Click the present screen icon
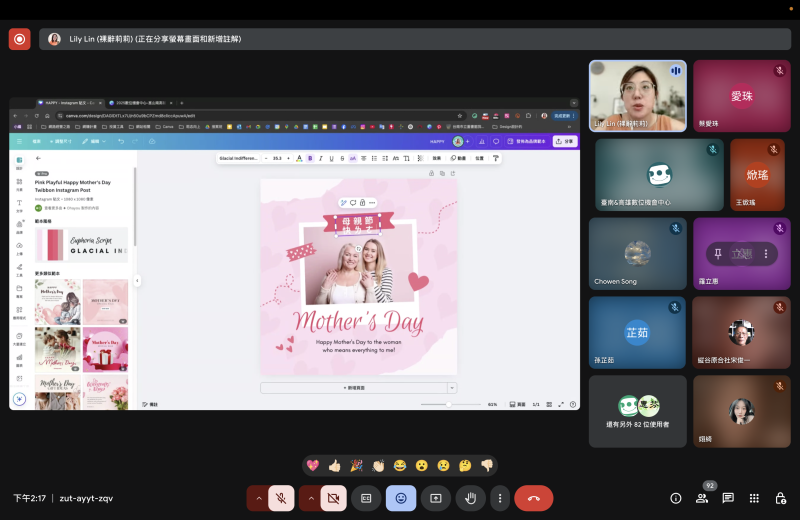 435,498
